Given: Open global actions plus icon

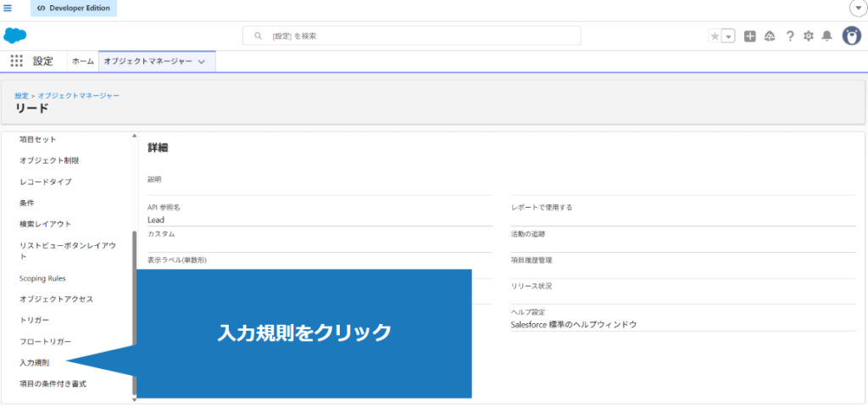Looking at the screenshot, I should pos(749,36).
